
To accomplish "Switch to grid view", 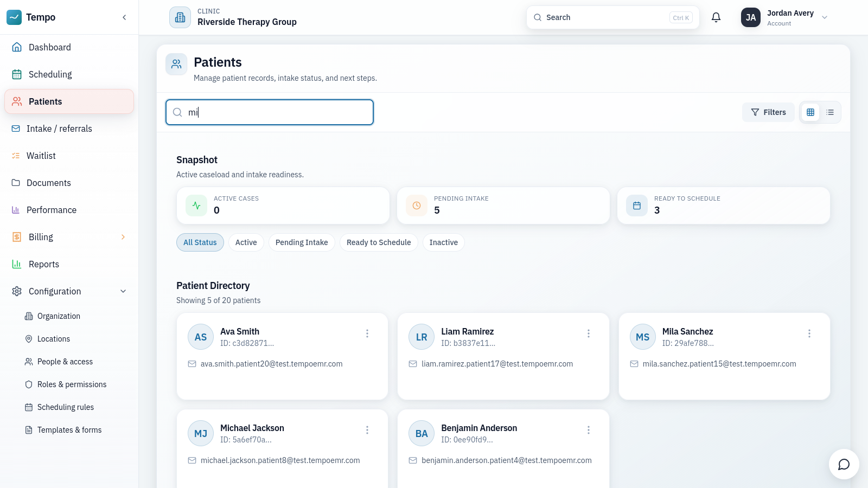I will [810, 112].
